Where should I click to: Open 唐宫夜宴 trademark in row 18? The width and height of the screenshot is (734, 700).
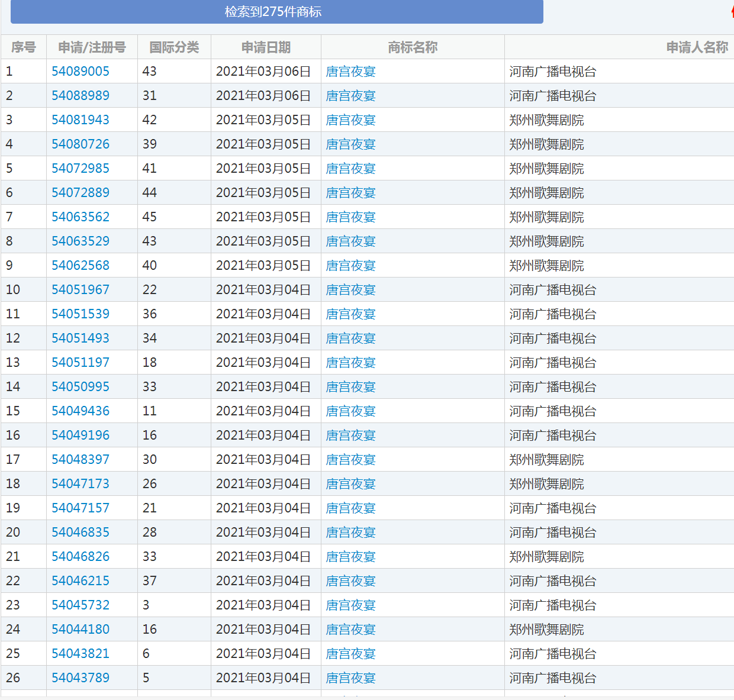pyautogui.click(x=351, y=484)
